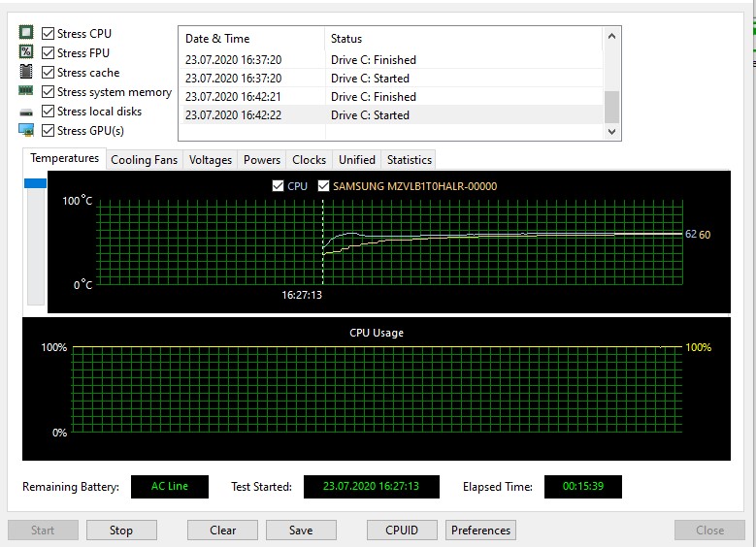
Task: Open the Unified tab
Action: pos(357,160)
